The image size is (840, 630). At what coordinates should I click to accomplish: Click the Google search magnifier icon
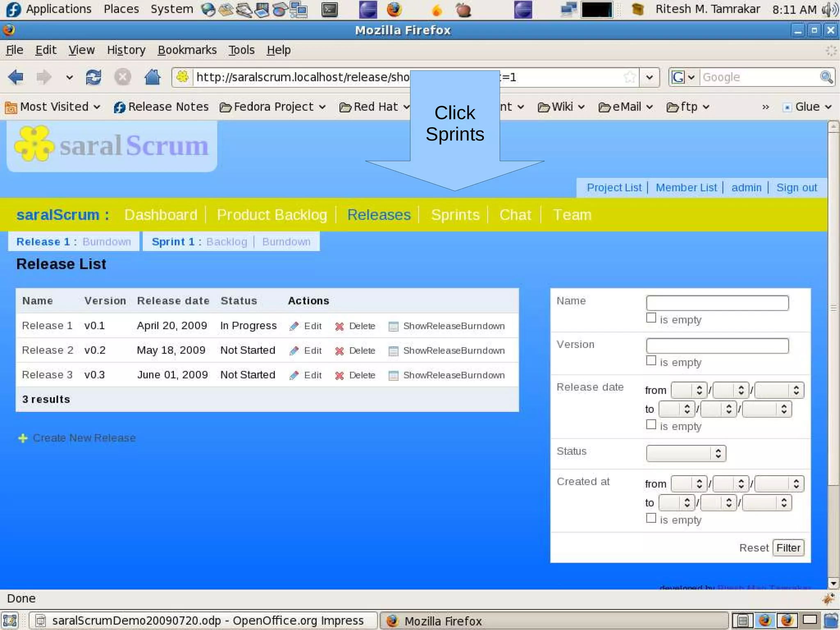click(826, 77)
